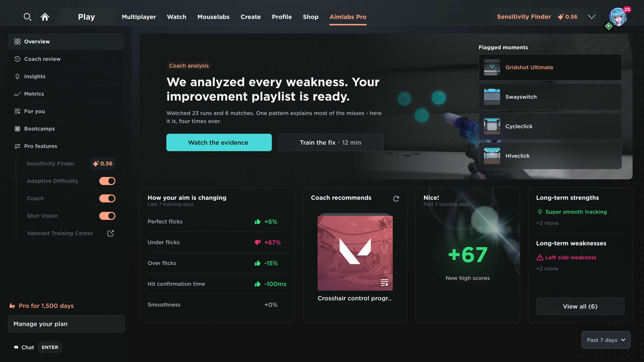
Task: Disable the Shot Vision switch
Action: pyautogui.click(x=107, y=216)
